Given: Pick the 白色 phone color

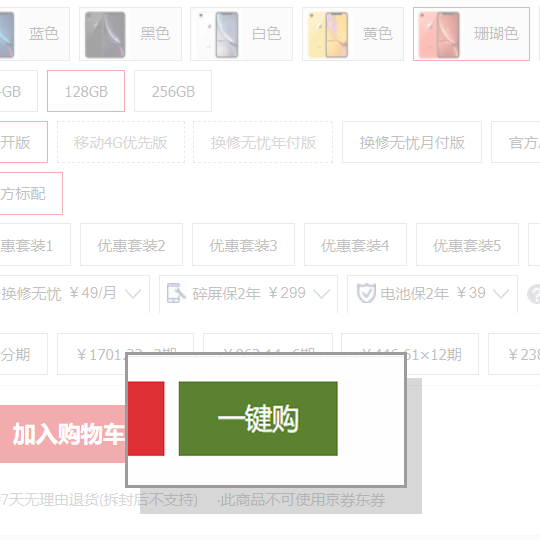Looking at the screenshot, I should pos(241,34).
